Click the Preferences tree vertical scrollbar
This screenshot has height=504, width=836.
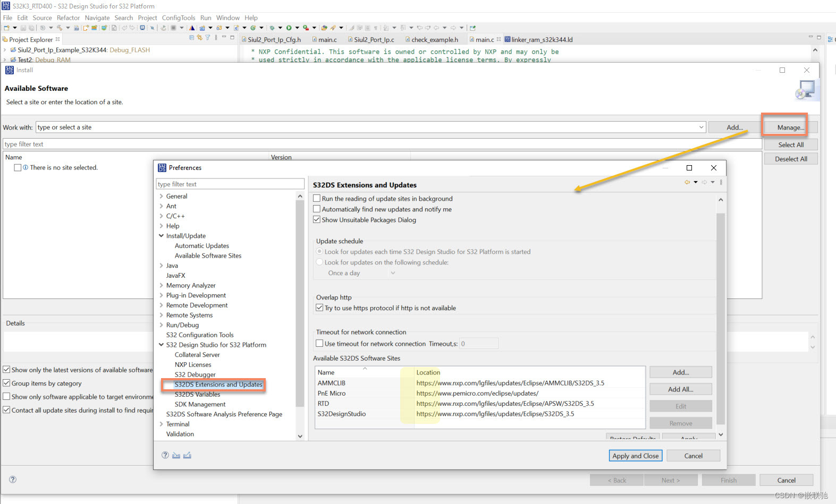point(300,303)
